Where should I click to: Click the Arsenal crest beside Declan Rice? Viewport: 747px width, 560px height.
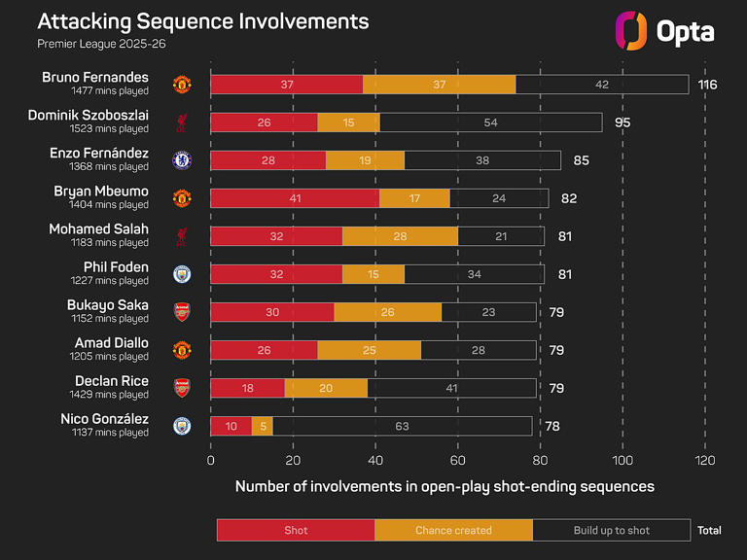point(181,388)
